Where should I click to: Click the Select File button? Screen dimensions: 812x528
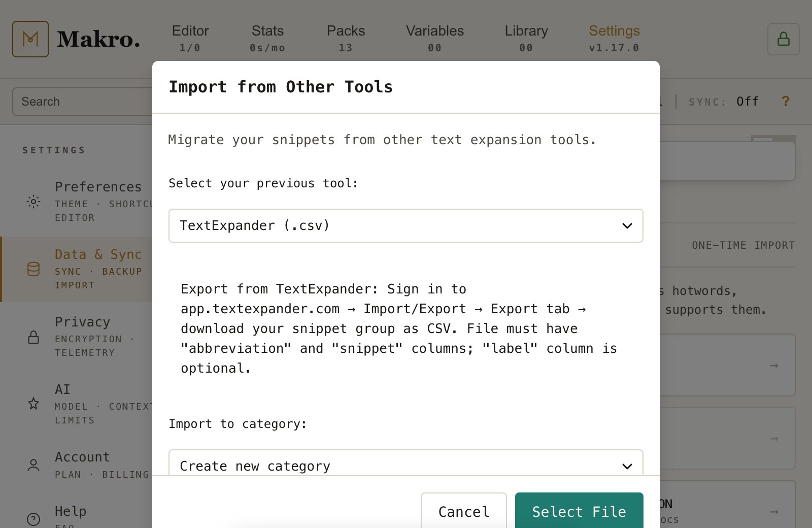click(x=579, y=511)
